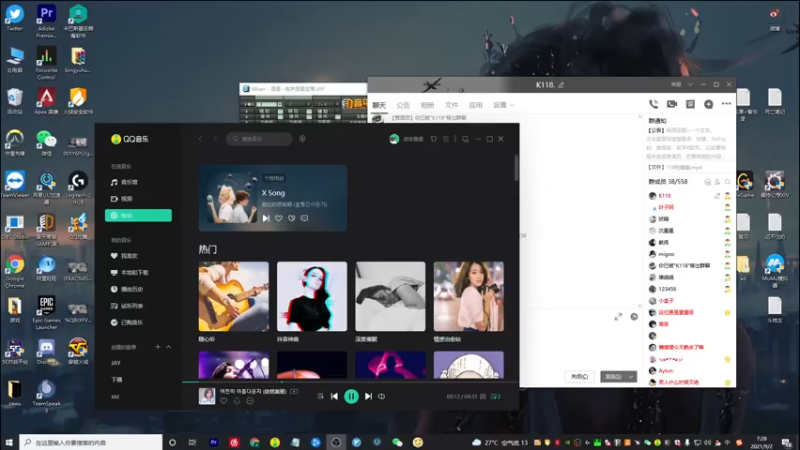Open the skin (shirt) icon in QQ Music
800x450 pixels.
pyautogui.click(x=434, y=139)
